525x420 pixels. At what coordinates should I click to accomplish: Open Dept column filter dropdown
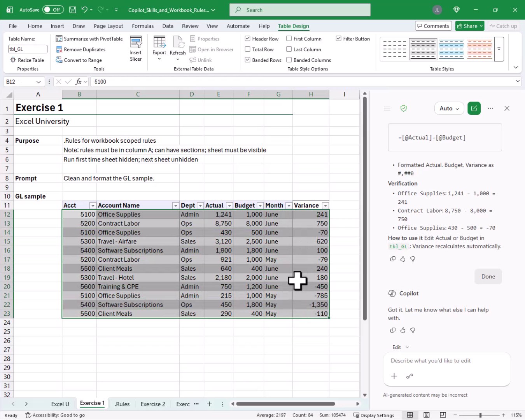point(200,205)
